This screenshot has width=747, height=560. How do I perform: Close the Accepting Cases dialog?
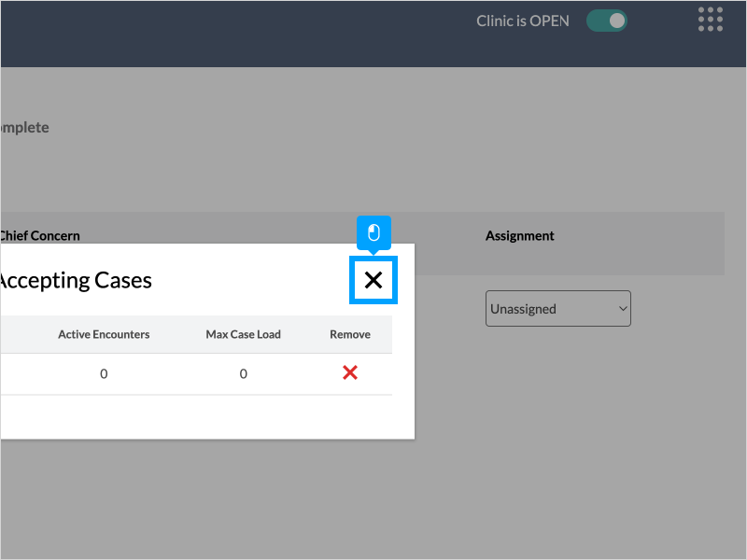(x=373, y=280)
